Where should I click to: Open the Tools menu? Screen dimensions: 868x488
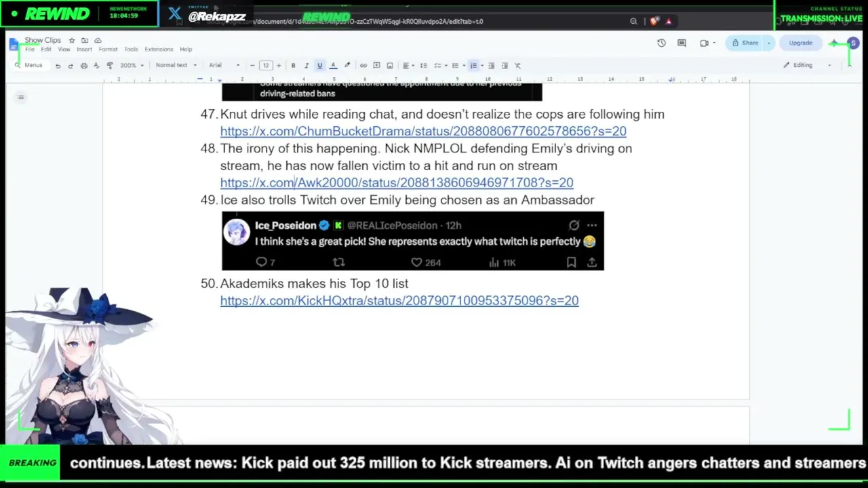point(131,49)
